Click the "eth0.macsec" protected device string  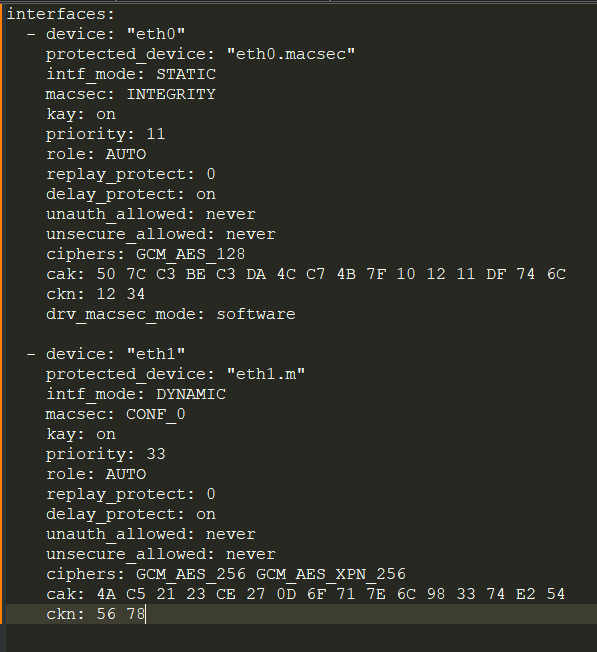[291, 54]
